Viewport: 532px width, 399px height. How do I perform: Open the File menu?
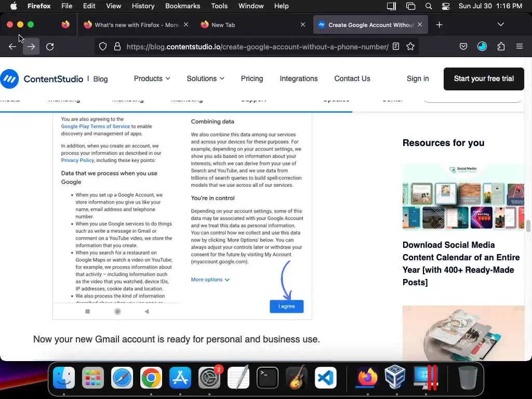(x=66, y=6)
